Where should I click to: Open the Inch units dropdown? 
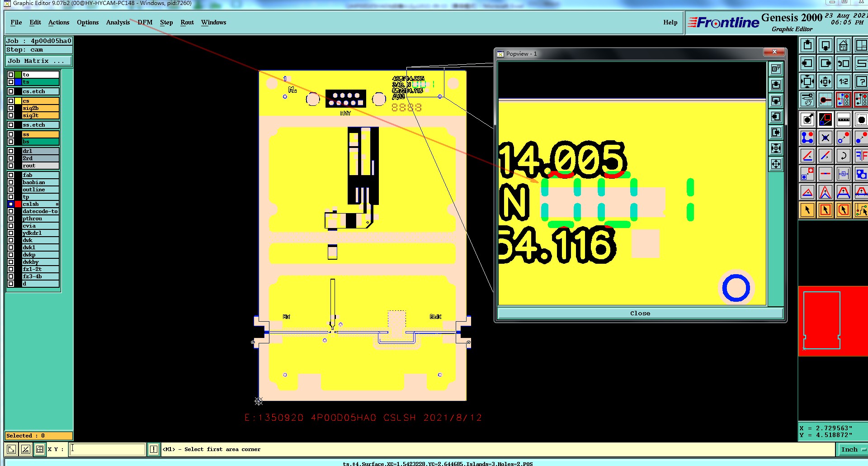pyautogui.click(x=853, y=449)
